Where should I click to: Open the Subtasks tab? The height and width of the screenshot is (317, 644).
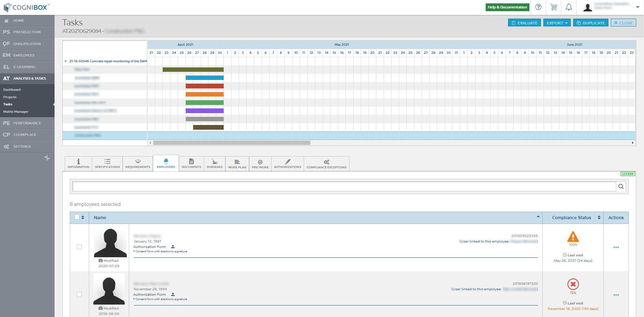click(x=215, y=164)
